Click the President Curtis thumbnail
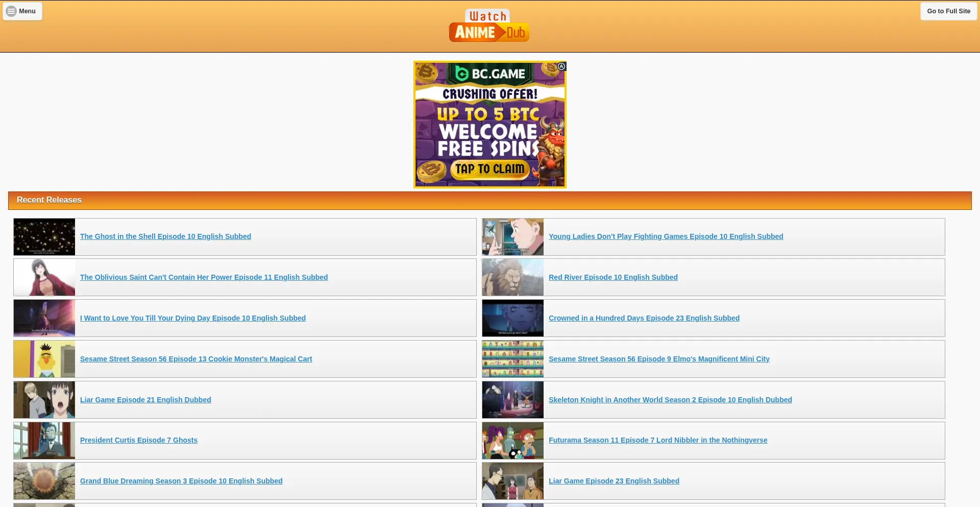The width and height of the screenshot is (980, 507). click(44, 441)
